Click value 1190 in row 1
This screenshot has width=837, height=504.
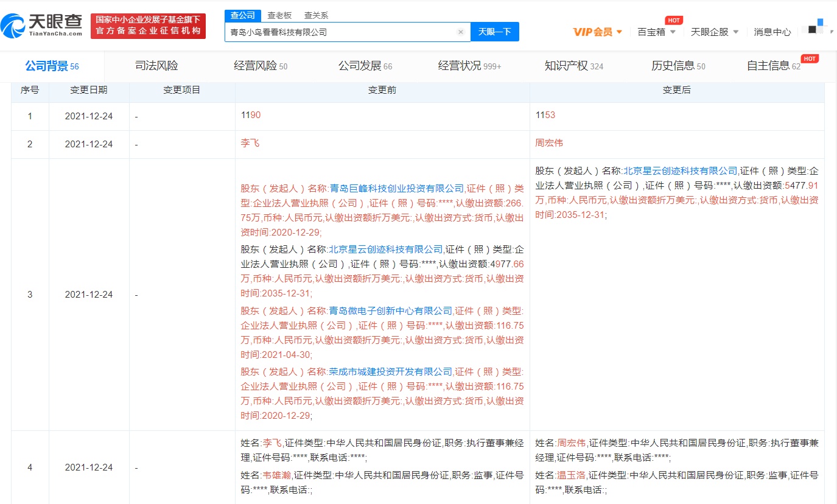[x=251, y=115]
